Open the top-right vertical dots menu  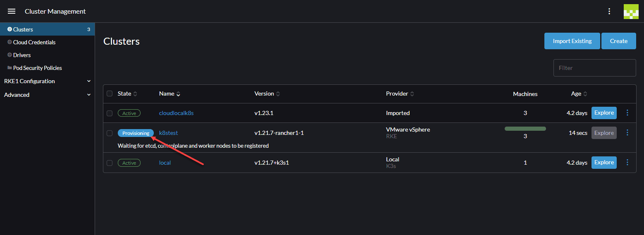[x=609, y=11]
